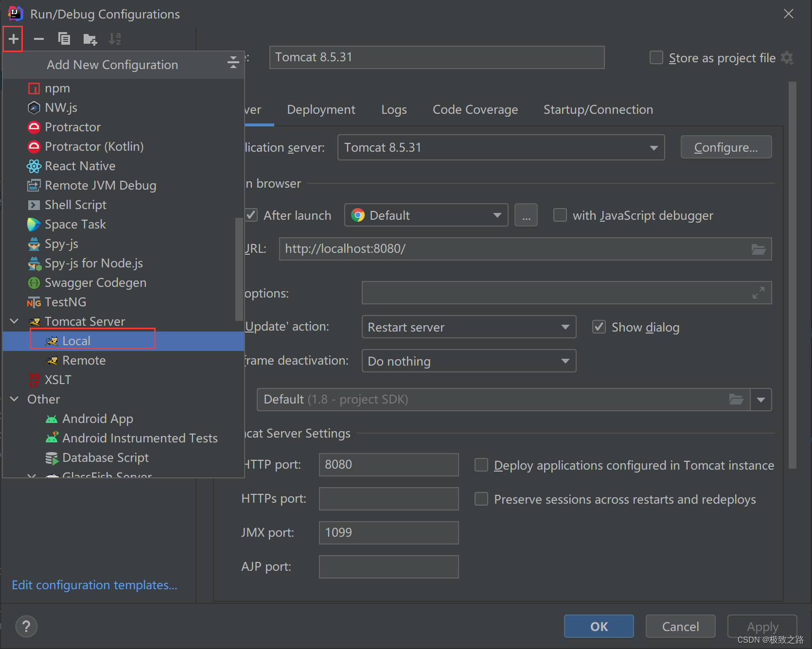
Task: Enable Store as project file checkbox
Action: point(656,58)
